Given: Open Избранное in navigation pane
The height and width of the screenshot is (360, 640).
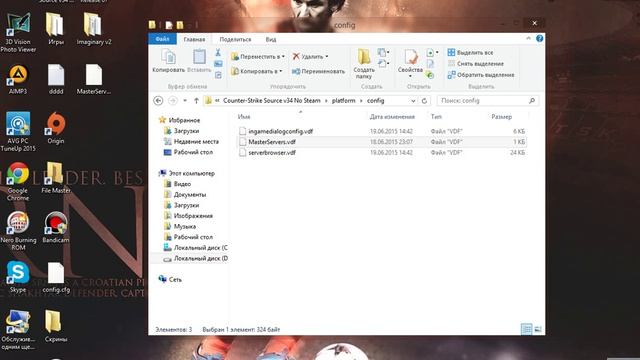Looking at the screenshot, I should click(184, 120).
